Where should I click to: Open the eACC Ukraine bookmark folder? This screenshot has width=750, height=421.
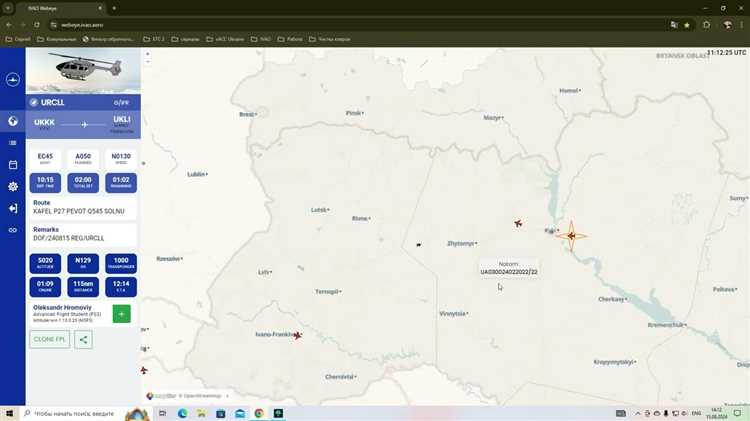coord(225,39)
